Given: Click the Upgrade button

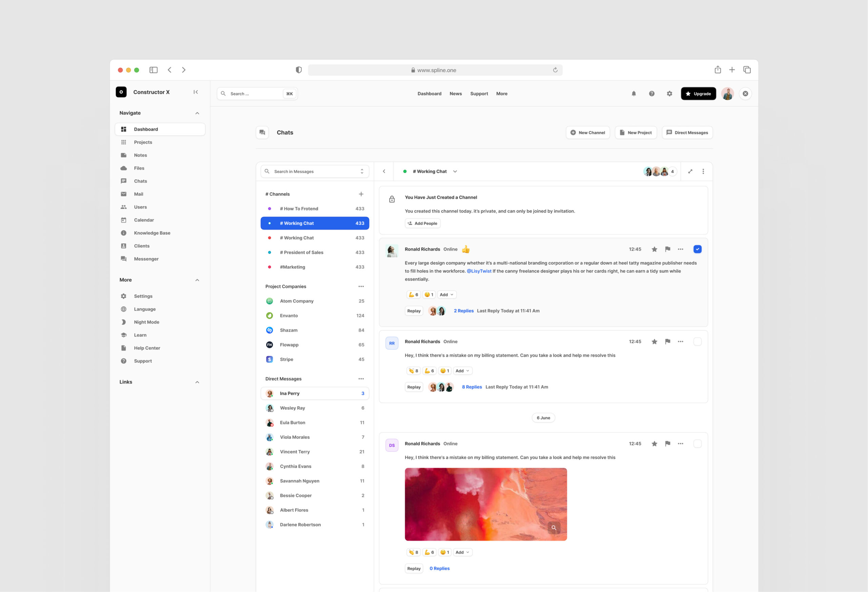Looking at the screenshot, I should 698,94.
